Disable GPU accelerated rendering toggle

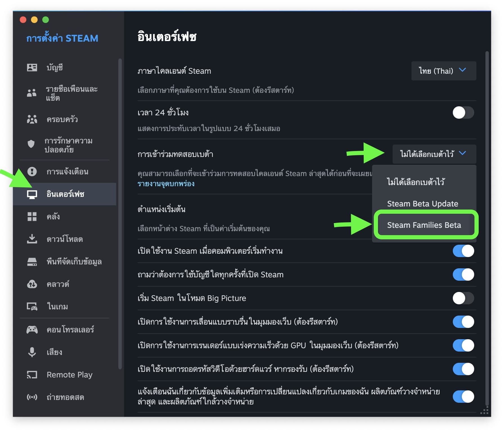pyautogui.click(x=463, y=345)
